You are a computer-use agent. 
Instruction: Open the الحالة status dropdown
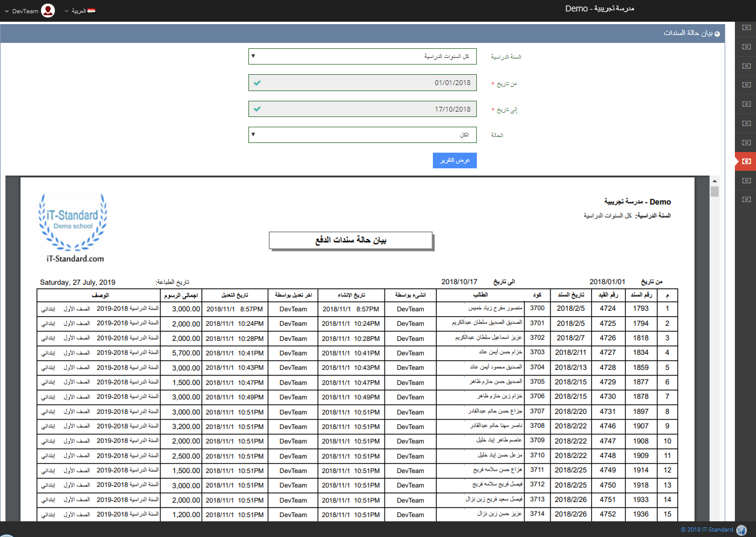click(362, 135)
